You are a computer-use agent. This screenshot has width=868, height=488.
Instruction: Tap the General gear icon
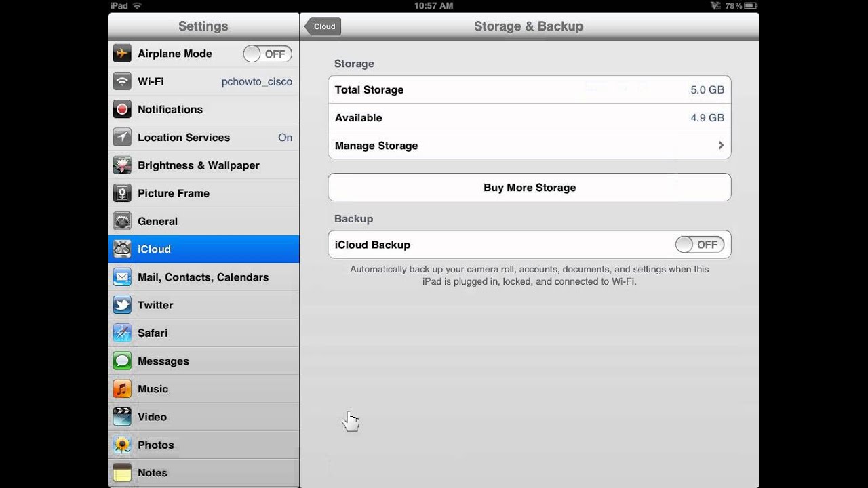122,221
